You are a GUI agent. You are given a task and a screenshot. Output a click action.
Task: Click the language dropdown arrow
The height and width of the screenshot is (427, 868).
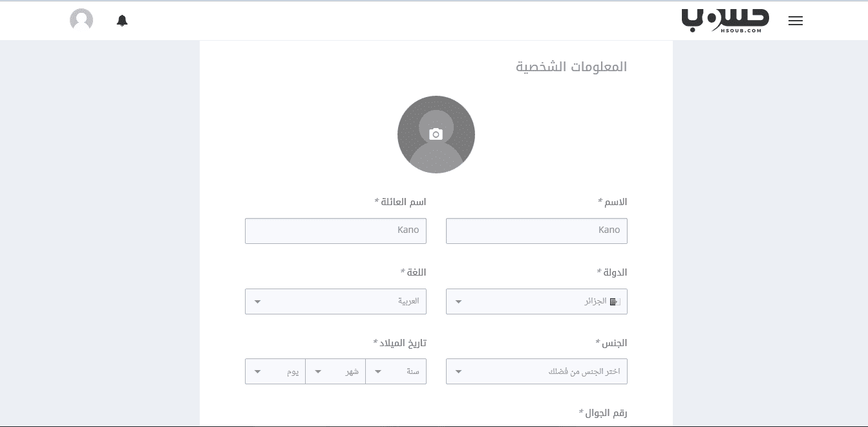tap(258, 301)
